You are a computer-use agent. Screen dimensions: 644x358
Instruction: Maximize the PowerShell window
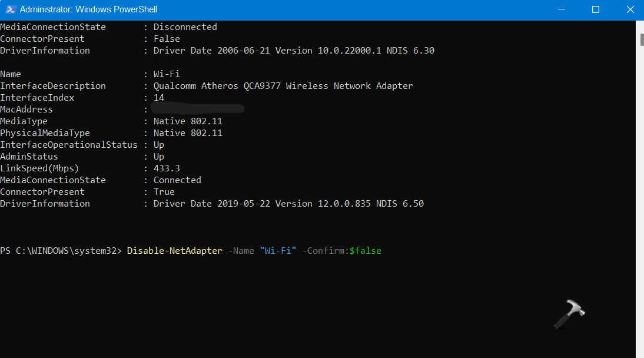pos(596,9)
